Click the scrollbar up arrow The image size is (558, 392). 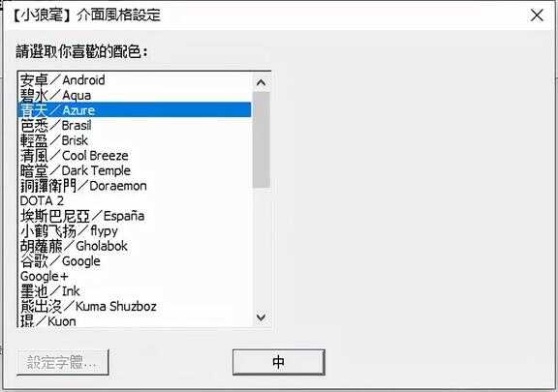(x=262, y=82)
